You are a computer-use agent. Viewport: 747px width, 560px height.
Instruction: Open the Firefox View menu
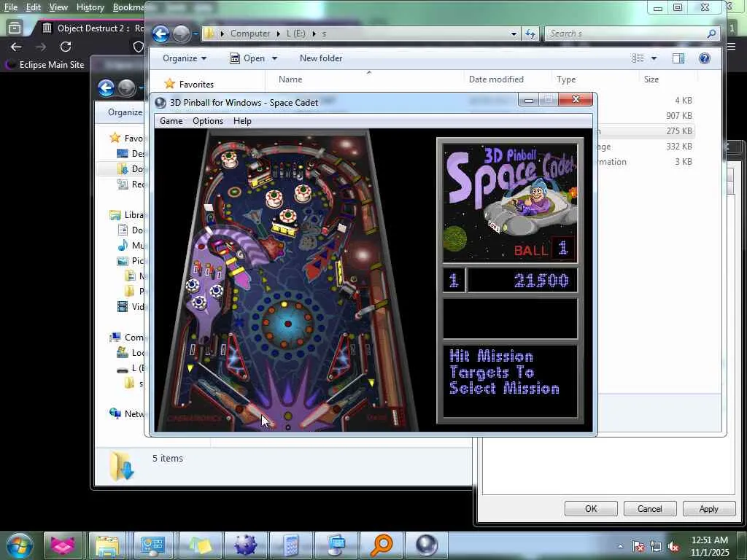pyautogui.click(x=58, y=7)
